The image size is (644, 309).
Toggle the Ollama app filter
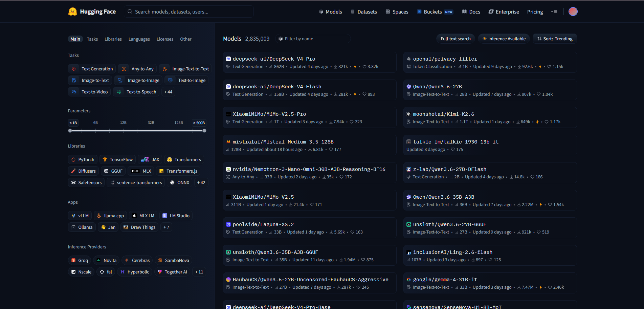(x=82, y=227)
